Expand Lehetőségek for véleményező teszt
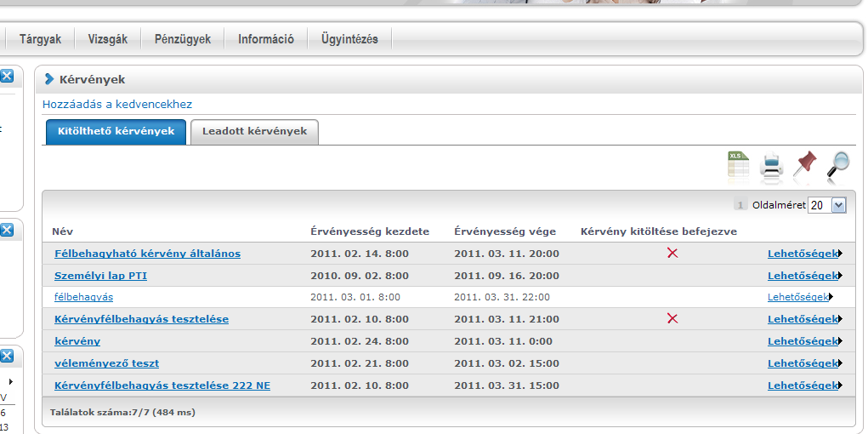The width and height of the screenshot is (868, 434). (804, 363)
